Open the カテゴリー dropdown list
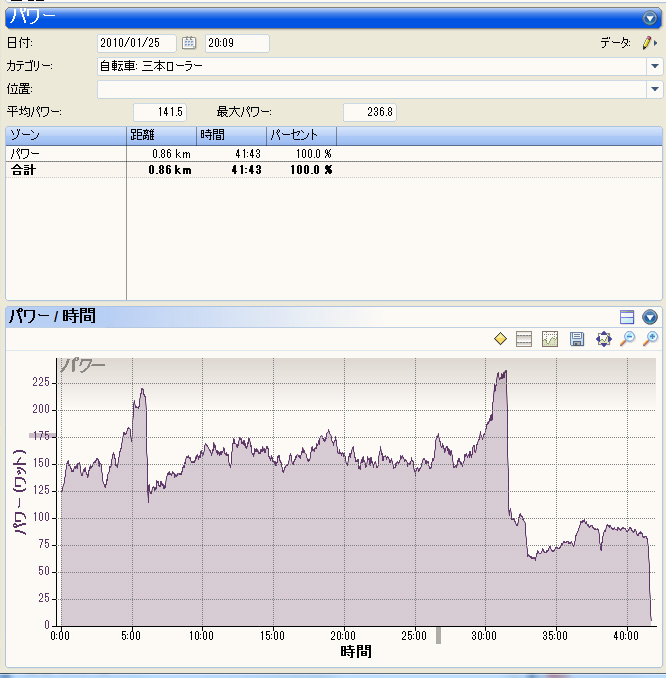This screenshot has height=678, width=666. (655, 66)
